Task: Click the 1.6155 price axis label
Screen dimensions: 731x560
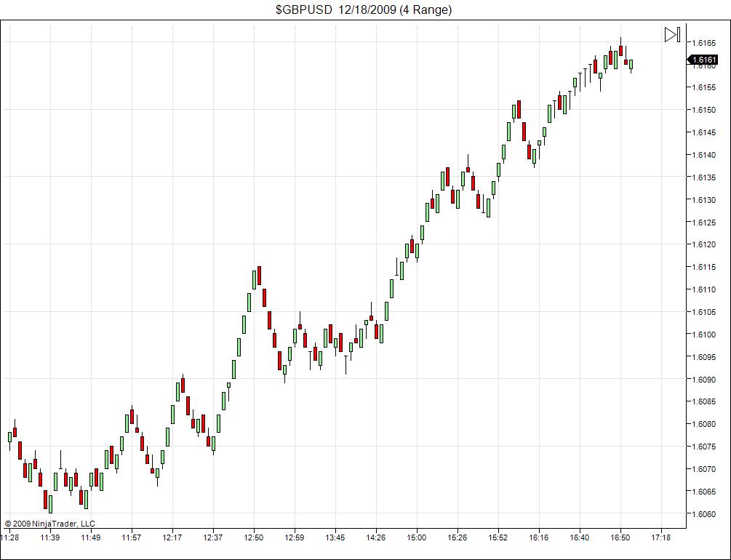Action: click(703, 88)
